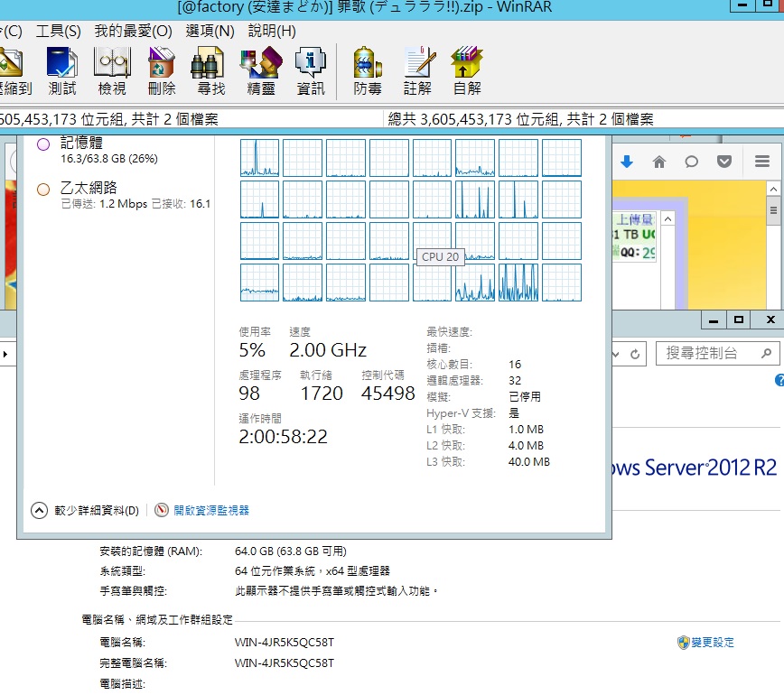
Task: Click the 變更設定 change settings link
Action: [x=711, y=642]
